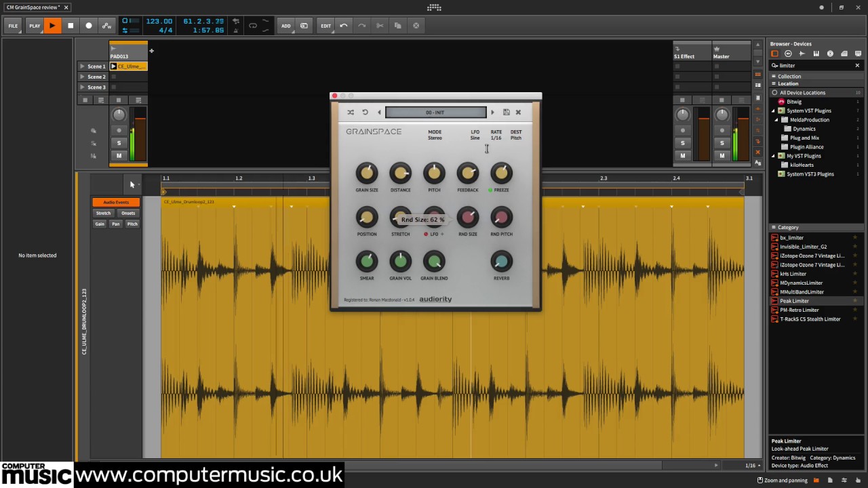This screenshot has height=488, width=868.
Task: Select the Stretch button in clip editor
Action: (x=103, y=213)
